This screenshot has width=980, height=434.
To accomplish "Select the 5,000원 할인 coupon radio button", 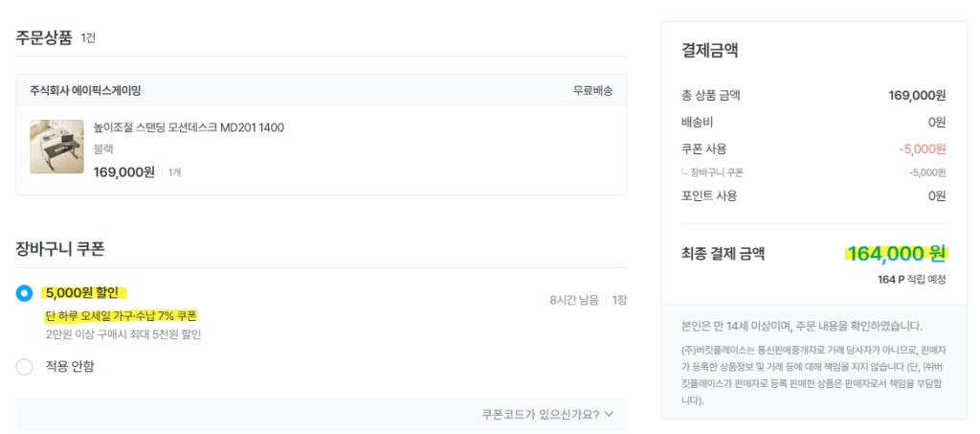I will pos(25,293).
